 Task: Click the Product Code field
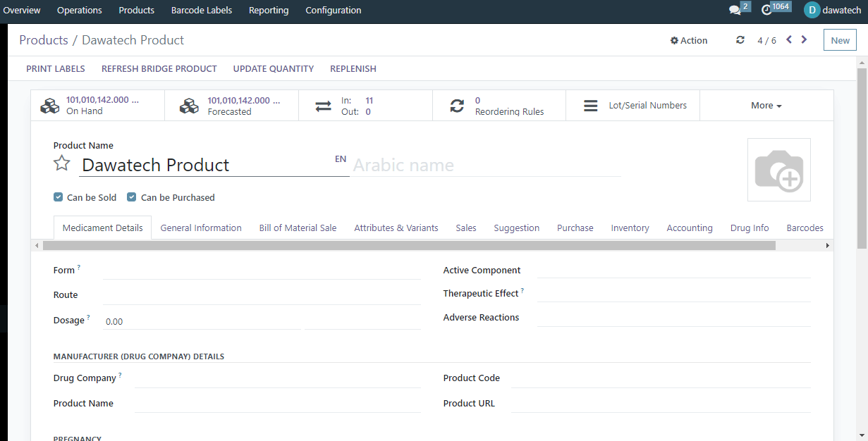[x=661, y=378]
